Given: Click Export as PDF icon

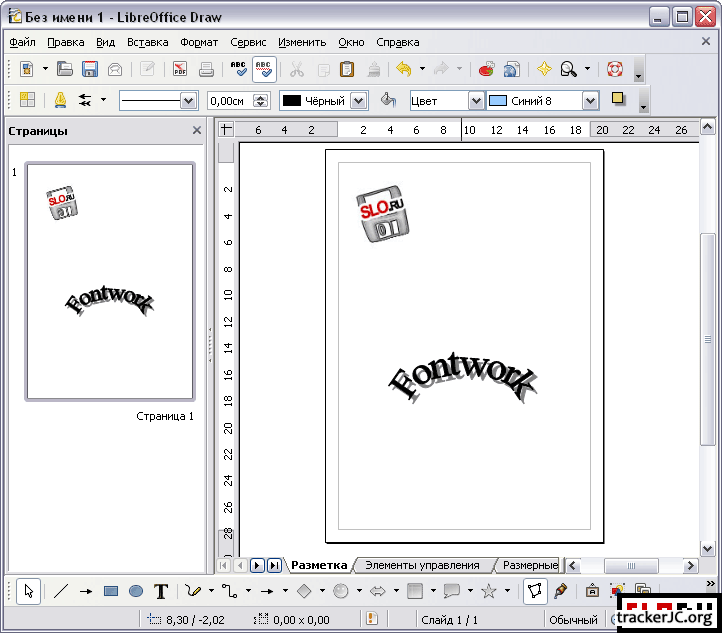Looking at the screenshot, I should (x=180, y=69).
